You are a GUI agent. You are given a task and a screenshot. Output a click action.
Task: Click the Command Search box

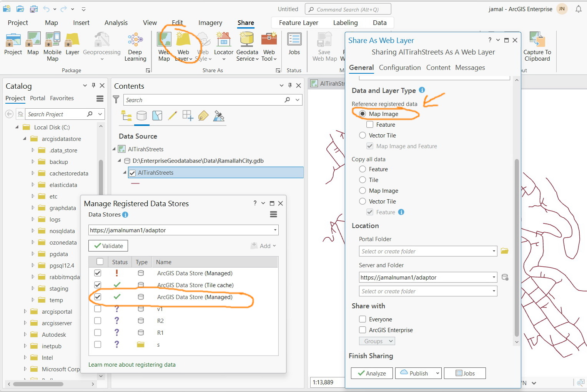tap(348, 9)
